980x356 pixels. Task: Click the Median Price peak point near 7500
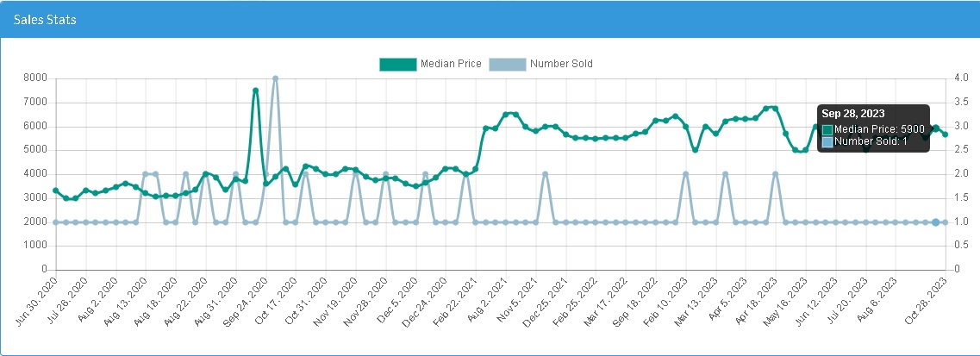[256, 91]
